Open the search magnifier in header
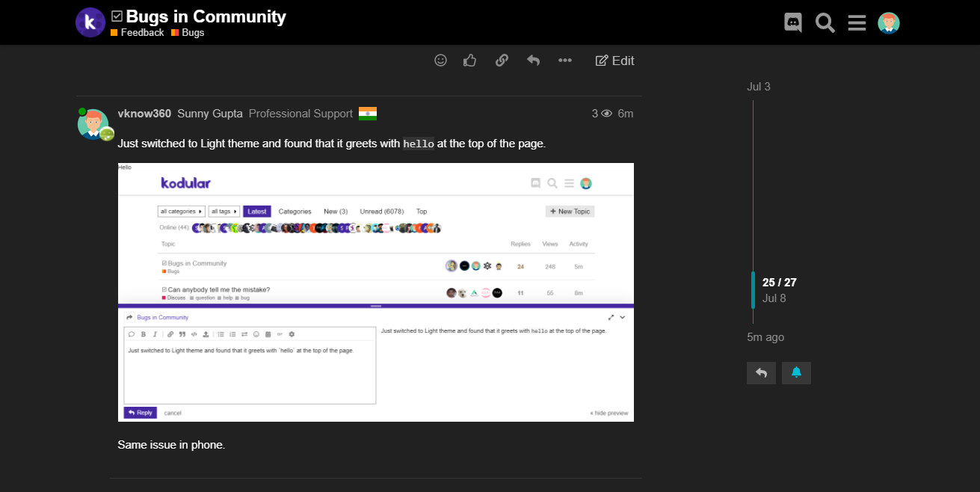980x492 pixels. click(825, 23)
